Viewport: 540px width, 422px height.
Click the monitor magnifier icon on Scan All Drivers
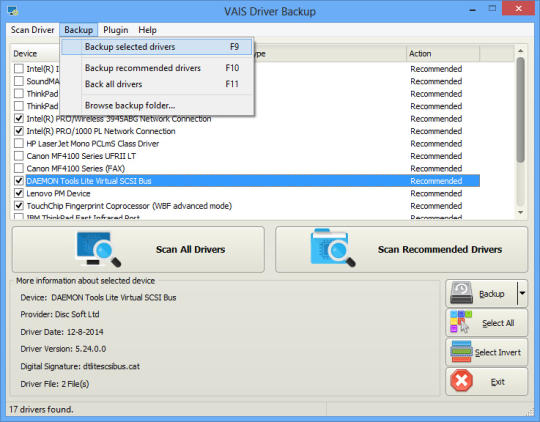pyautogui.click(x=98, y=249)
